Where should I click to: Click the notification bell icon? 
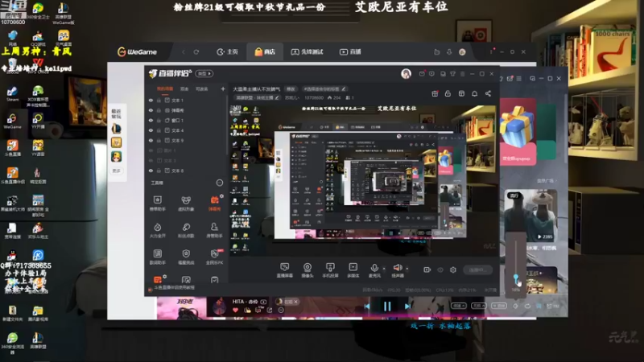(x=474, y=93)
